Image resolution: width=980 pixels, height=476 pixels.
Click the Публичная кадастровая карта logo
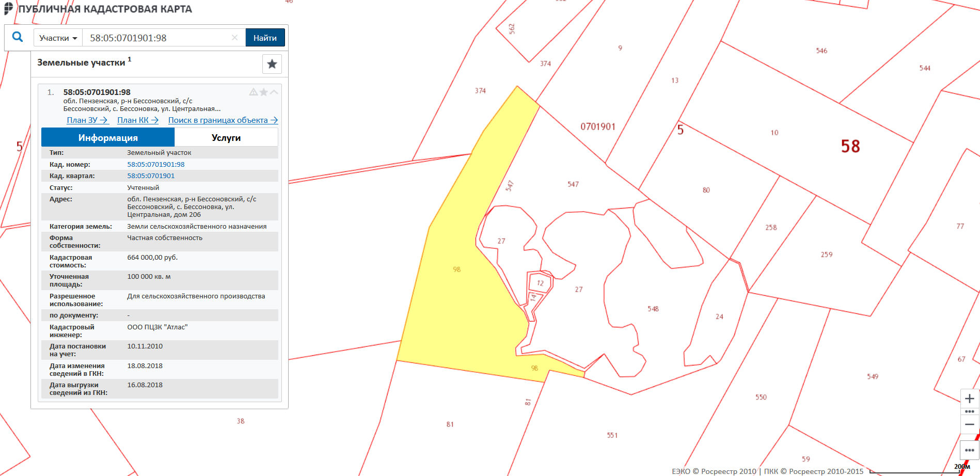coord(98,9)
